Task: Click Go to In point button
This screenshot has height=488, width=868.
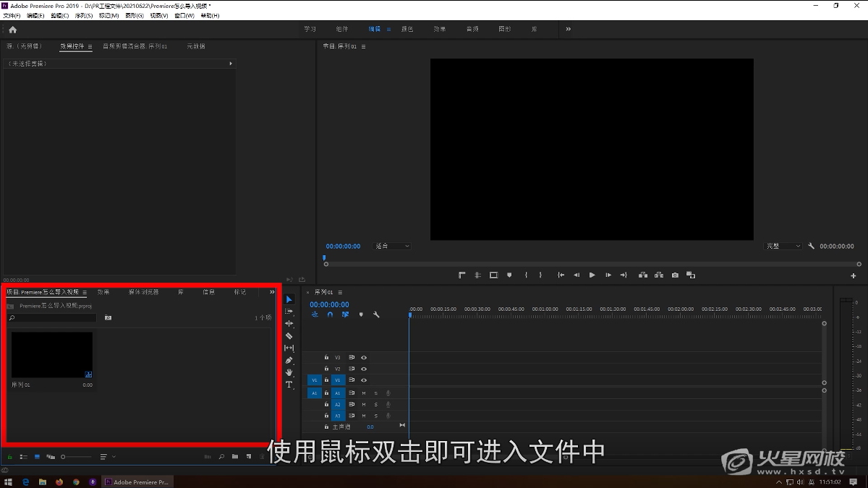Action: coord(561,275)
